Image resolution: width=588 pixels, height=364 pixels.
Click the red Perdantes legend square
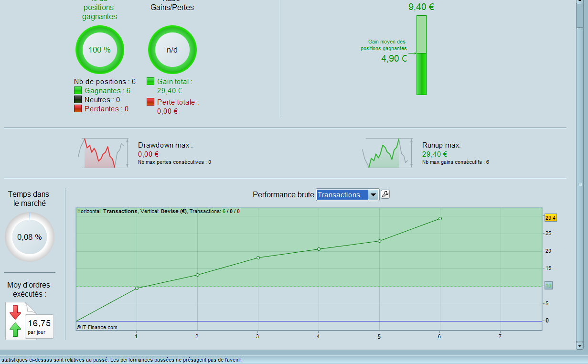click(x=78, y=109)
